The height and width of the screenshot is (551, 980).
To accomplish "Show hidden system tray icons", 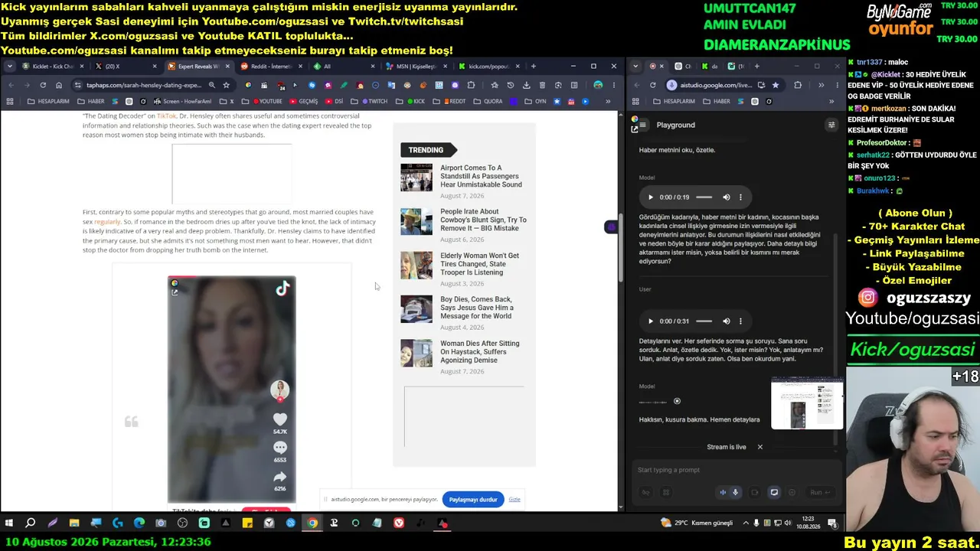I will pyautogui.click(x=746, y=523).
